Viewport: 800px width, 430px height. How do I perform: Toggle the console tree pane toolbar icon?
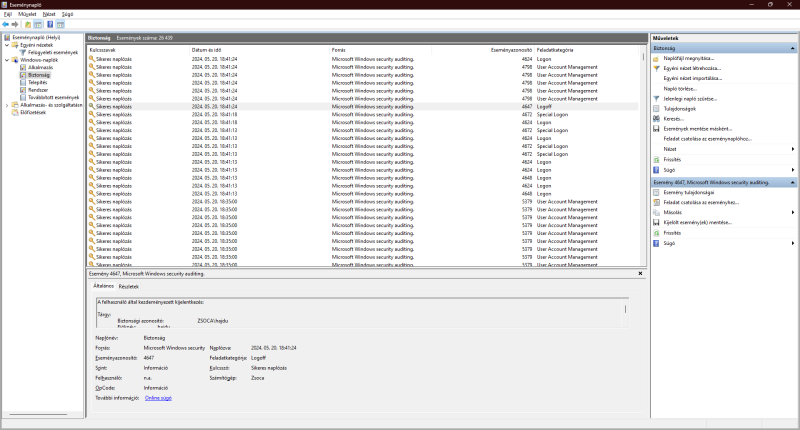[38, 24]
